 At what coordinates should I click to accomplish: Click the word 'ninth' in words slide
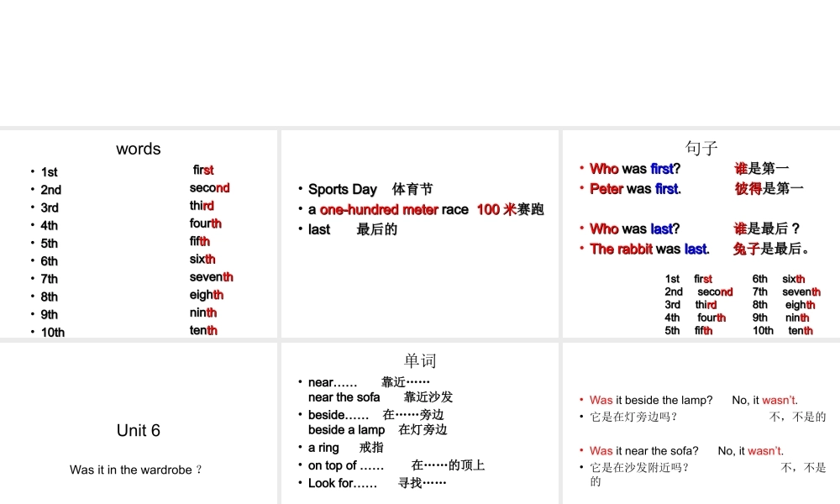(x=203, y=312)
